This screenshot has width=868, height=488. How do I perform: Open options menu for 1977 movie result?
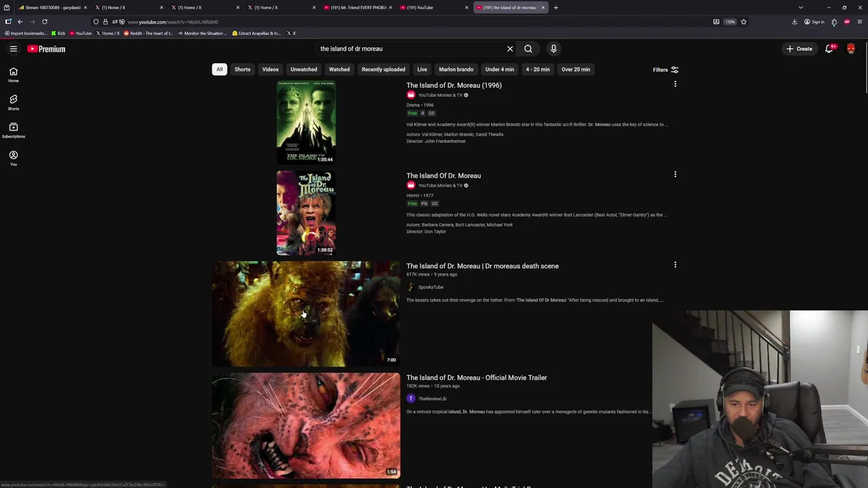[675, 174]
